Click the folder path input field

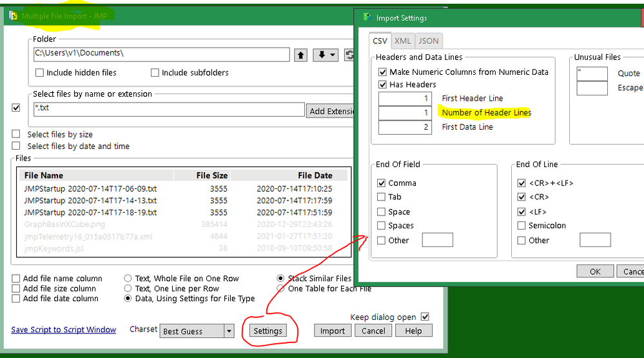[161, 54]
